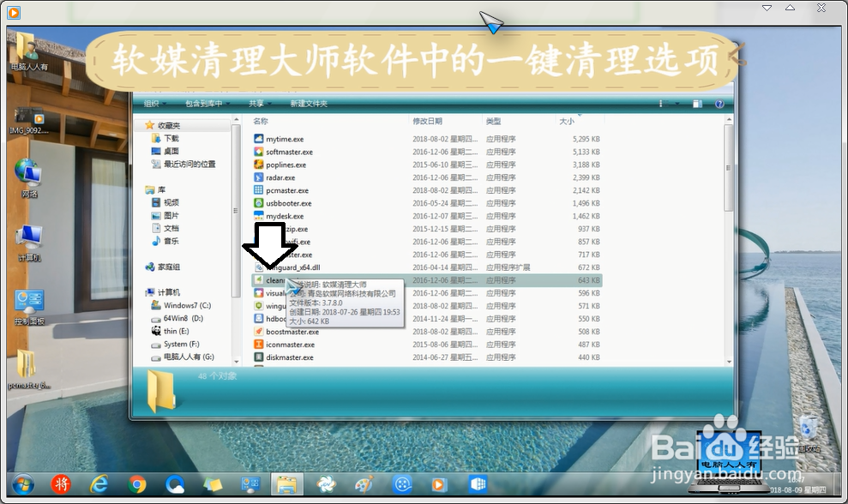
Task: Open 视频 library in navigation pane
Action: [171, 202]
